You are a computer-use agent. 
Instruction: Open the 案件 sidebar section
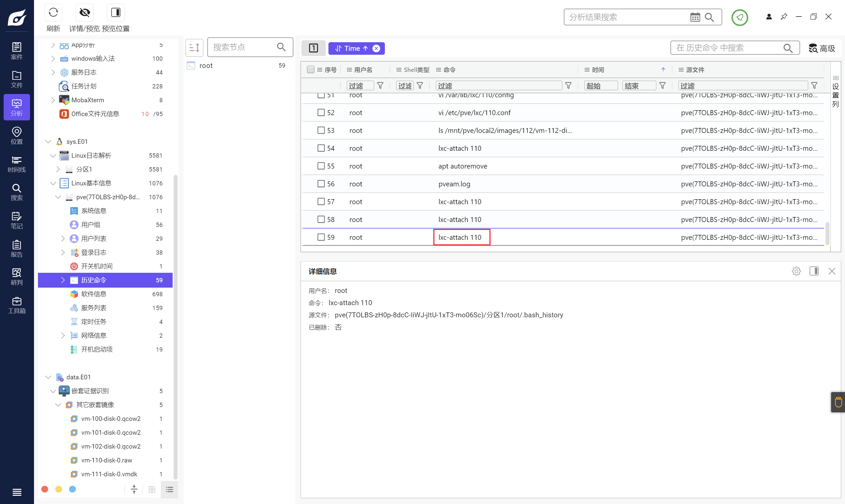coord(17,51)
